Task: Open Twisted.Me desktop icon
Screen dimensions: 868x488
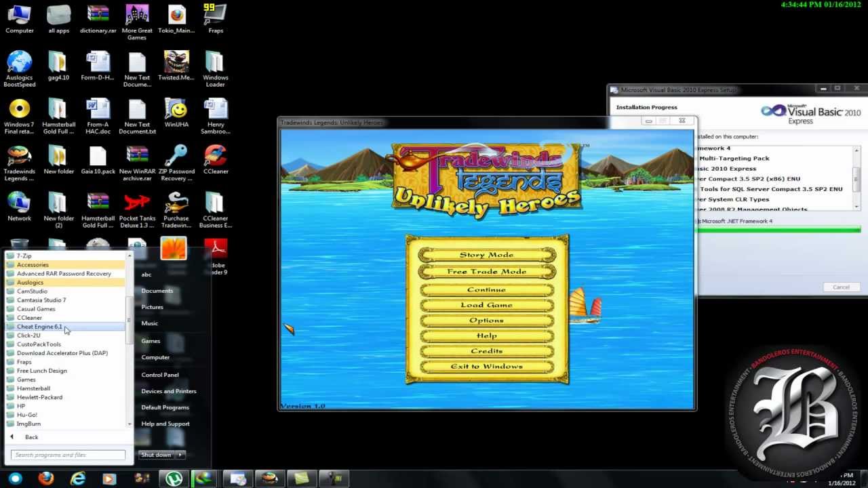Action: 176,66
